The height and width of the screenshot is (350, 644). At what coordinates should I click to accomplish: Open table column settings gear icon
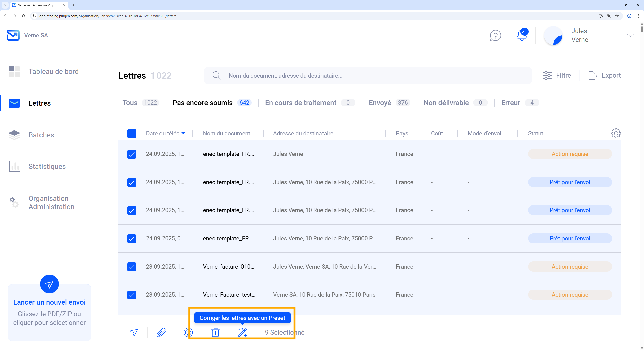coord(616,133)
